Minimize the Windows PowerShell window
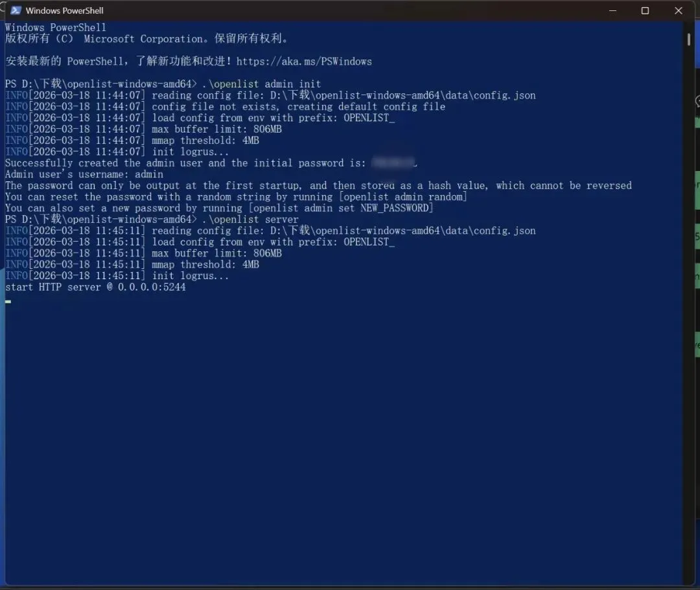 click(x=612, y=10)
